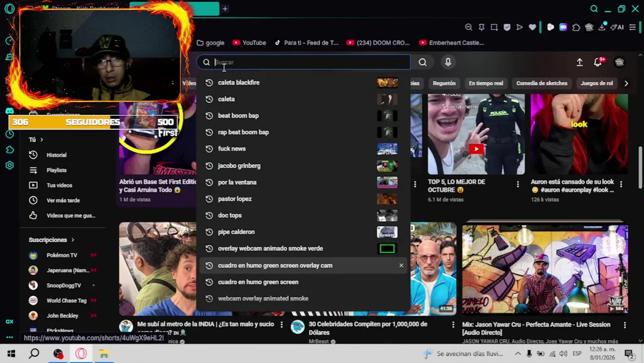644x363 pixels.
Task: Open Emberheart Castle bookmark
Action: pyautogui.click(x=452, y=43)
